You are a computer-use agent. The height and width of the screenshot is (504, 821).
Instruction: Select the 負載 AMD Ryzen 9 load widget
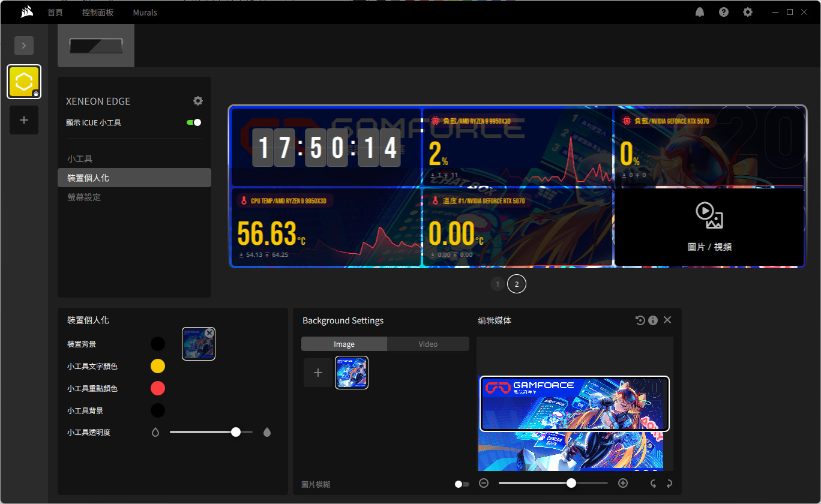coord(517,147)
